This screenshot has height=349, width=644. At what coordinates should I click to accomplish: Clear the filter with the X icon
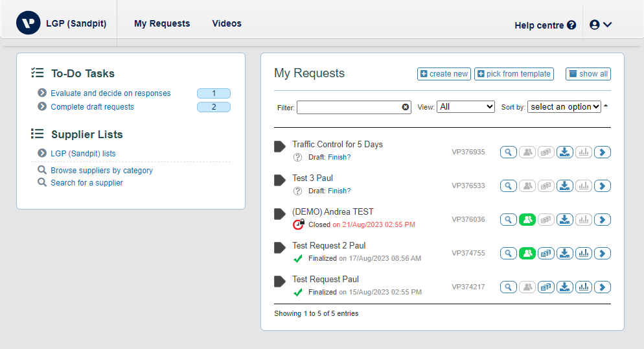(406, 107)
